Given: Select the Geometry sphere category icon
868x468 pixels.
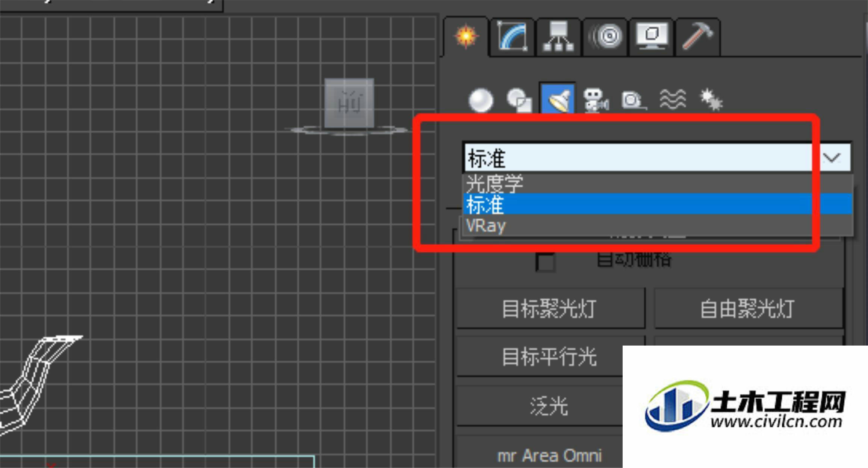Looking at the screenshot, I should point(481,100).
